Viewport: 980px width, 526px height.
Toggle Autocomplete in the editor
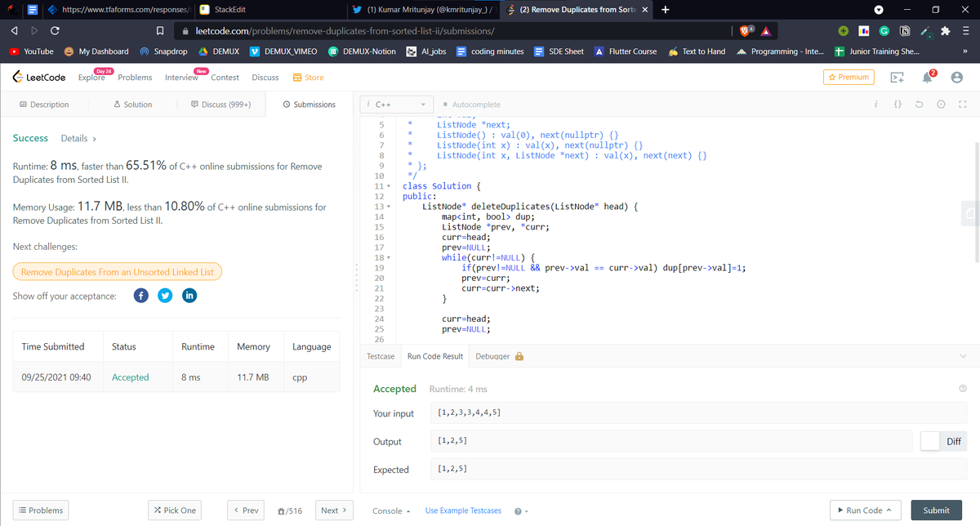tap(470, 105)
